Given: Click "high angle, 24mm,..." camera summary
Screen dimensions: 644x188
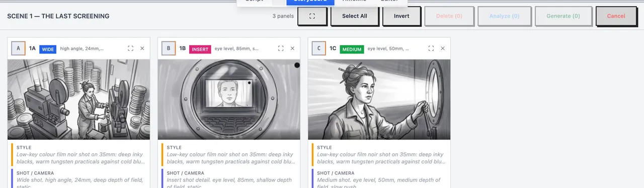Looking at the screenshot, I should coord(82,49).
